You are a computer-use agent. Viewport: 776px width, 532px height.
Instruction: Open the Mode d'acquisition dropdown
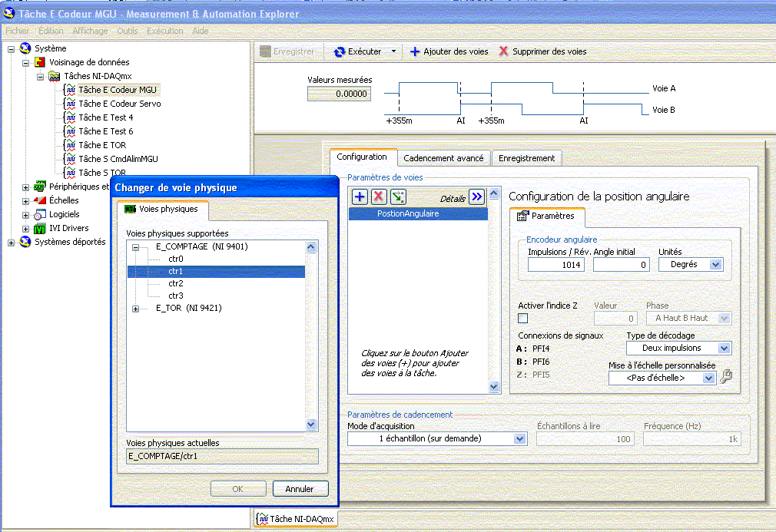519,438
